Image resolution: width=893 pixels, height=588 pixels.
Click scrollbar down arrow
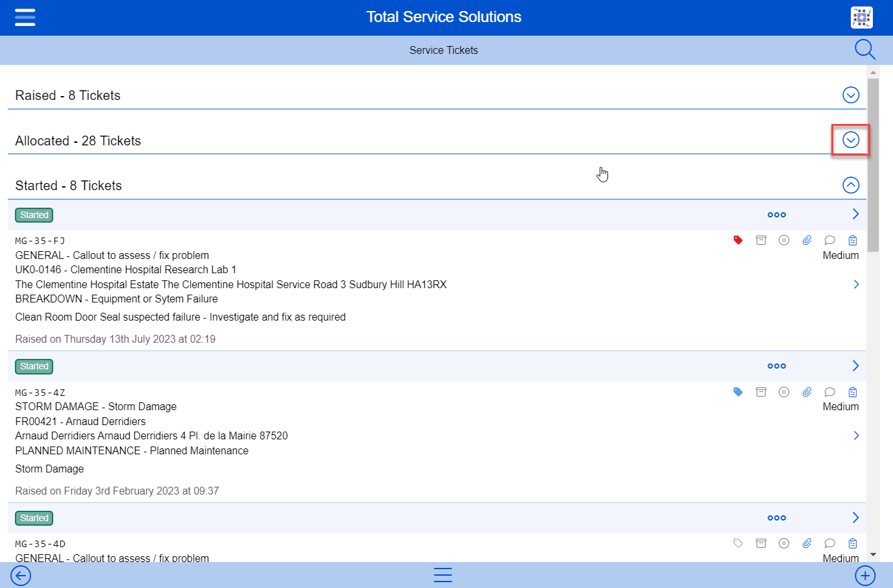873,555
